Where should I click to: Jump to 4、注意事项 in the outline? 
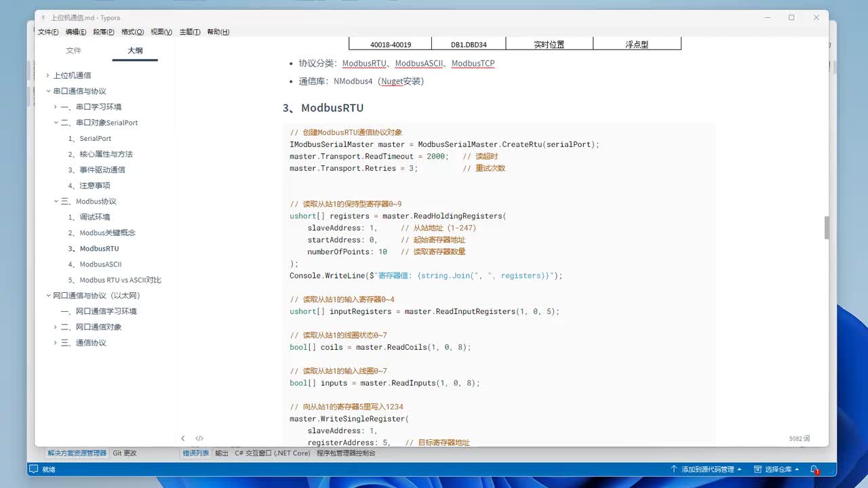89,186
